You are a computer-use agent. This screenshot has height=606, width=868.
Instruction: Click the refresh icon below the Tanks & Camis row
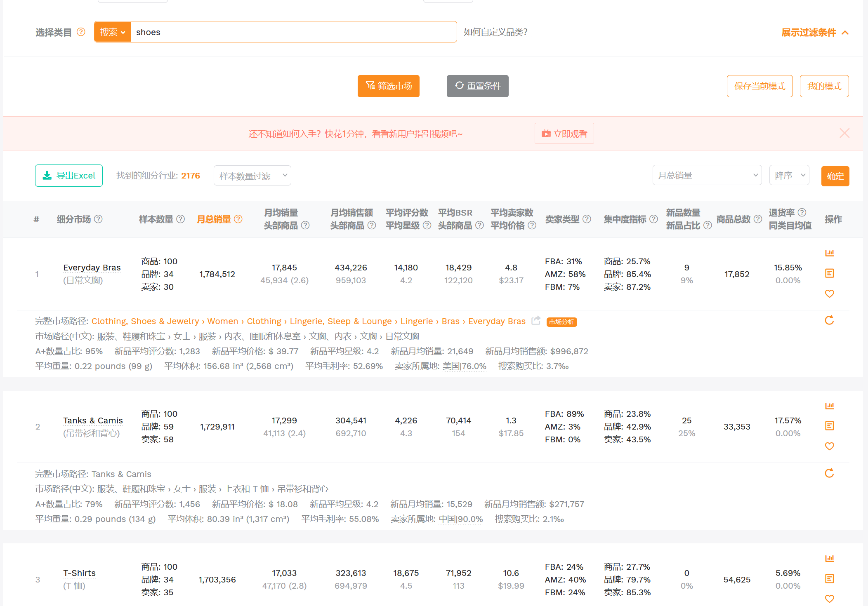(829, 473)
